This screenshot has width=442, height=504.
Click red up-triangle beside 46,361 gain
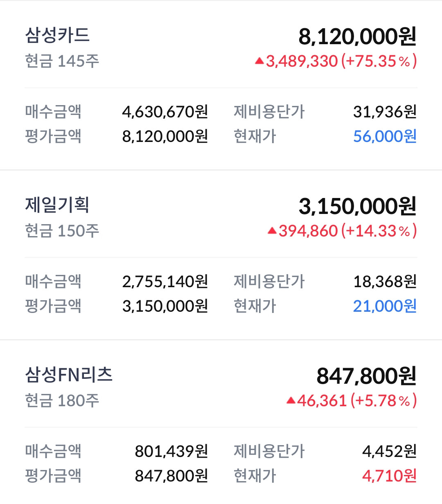(291, 400)
